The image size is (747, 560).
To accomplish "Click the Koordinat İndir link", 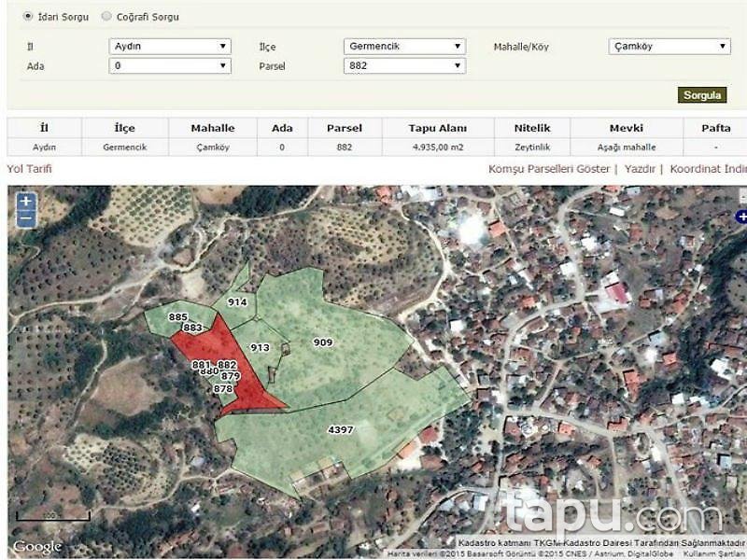I will click(708, 169).
